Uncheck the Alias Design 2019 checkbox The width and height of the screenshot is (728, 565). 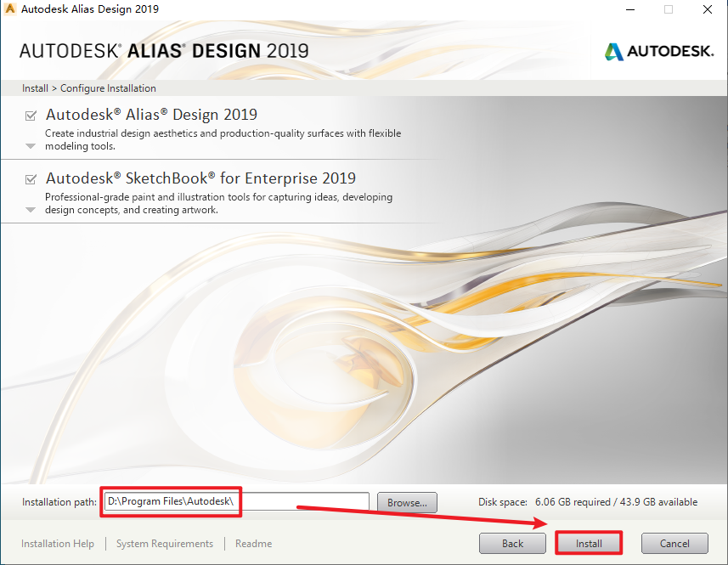tap(31, 116)
